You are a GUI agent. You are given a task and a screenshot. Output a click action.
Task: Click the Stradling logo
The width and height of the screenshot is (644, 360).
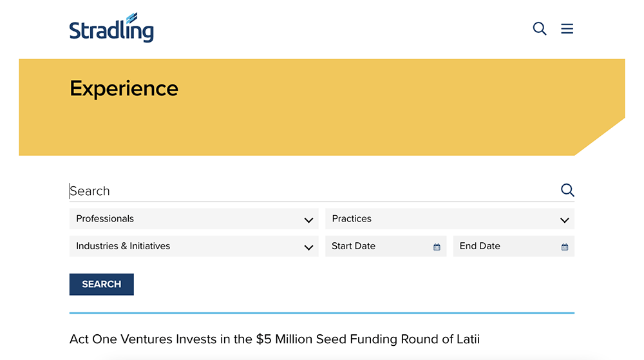[x=111, y=28]
